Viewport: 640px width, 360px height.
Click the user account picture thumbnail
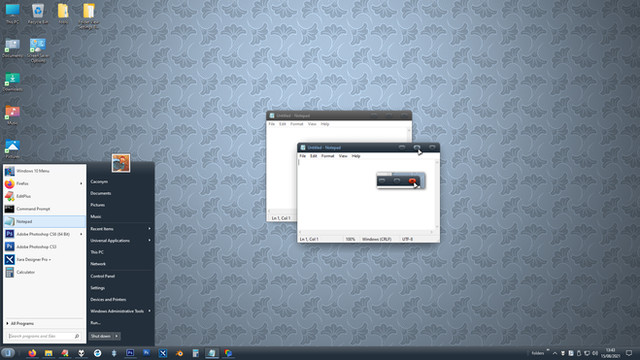pyautogui.click(x=121, y=163)
